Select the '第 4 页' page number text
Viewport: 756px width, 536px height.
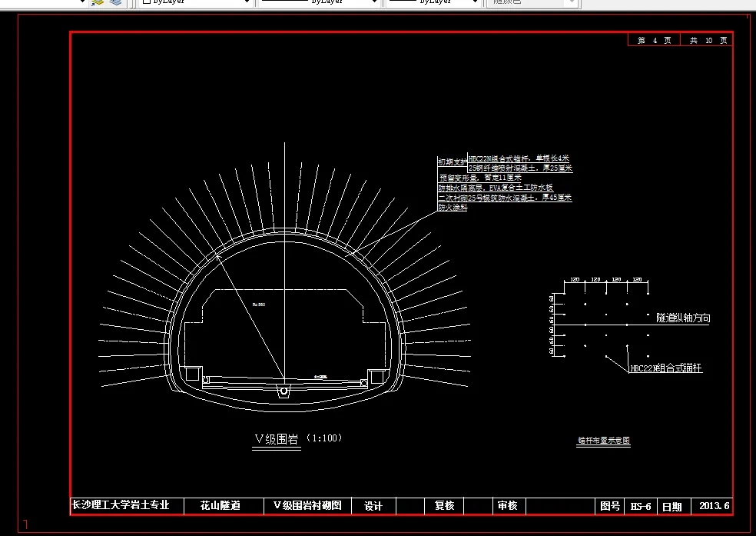[x=655, y=40]
